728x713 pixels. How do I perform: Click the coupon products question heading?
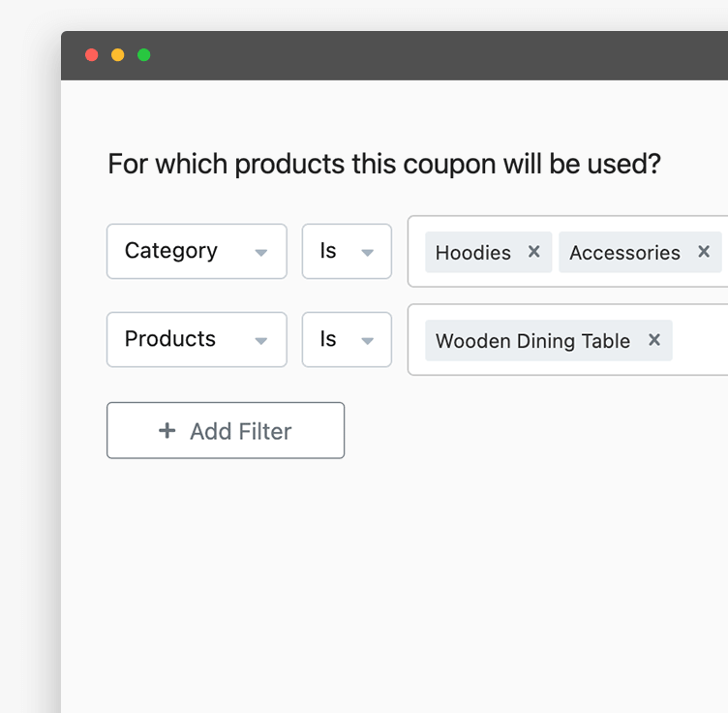pyautogui.click(x=383, y=164)
